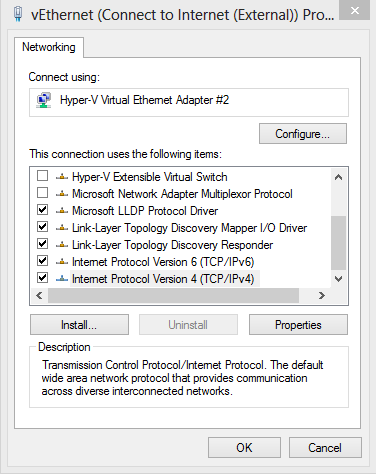Click the Install... button
This screenshot has height=475, width=376.
79,325
